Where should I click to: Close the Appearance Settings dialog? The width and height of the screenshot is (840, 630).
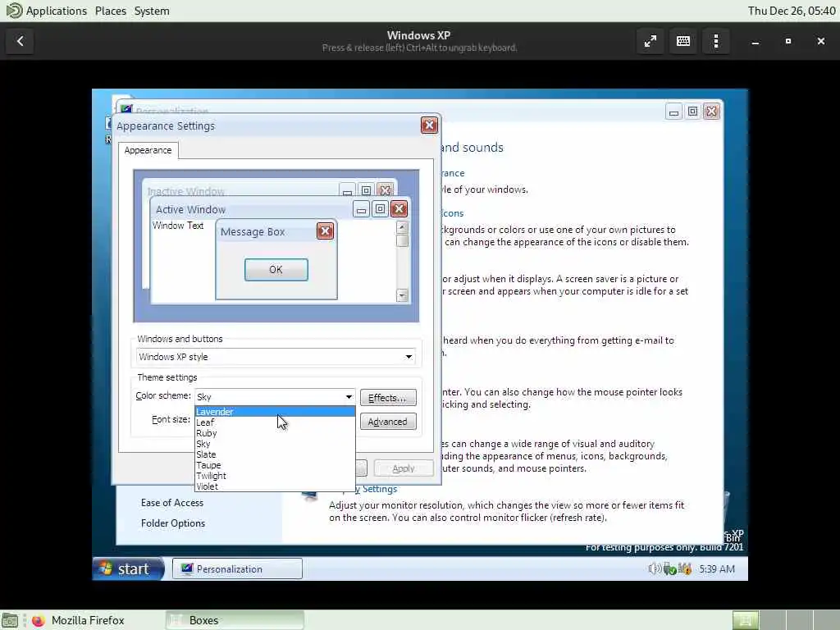pos(429,126)
